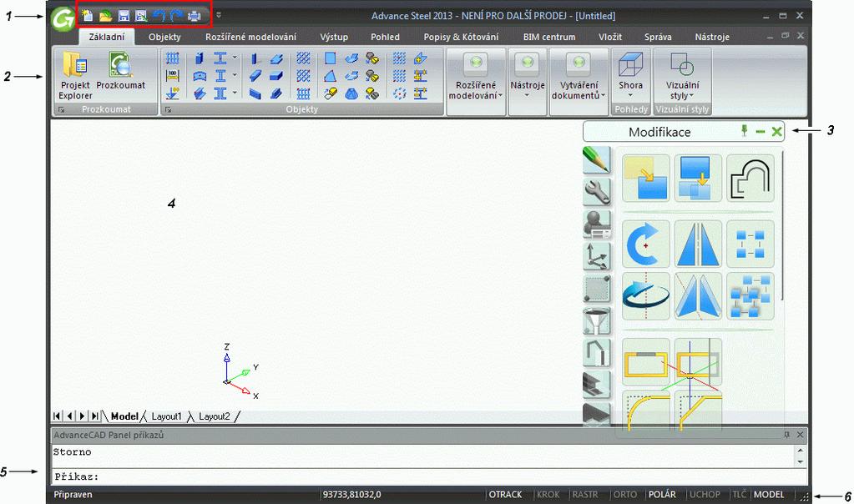Choose the funnel filter category in the palette
This screenshot has width=854, height=504.
tap(596, 321)
